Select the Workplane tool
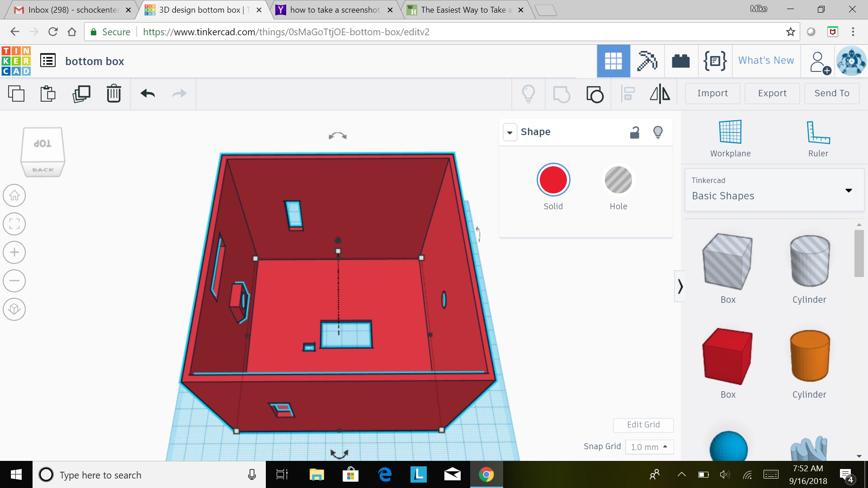Image resolution: width=868 pixels, height=488 pixels. 730,139
